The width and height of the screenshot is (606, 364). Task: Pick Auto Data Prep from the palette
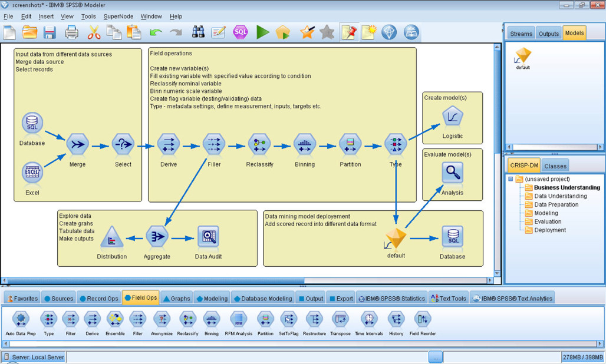pyautogui.click(x=21, y=323)
